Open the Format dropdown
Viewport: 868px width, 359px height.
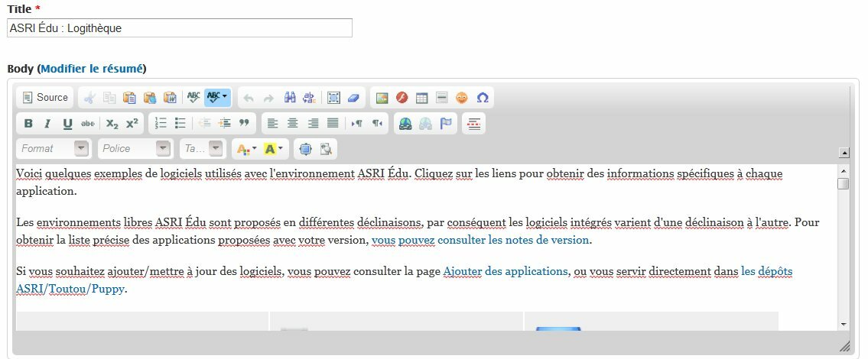[54, 148]
